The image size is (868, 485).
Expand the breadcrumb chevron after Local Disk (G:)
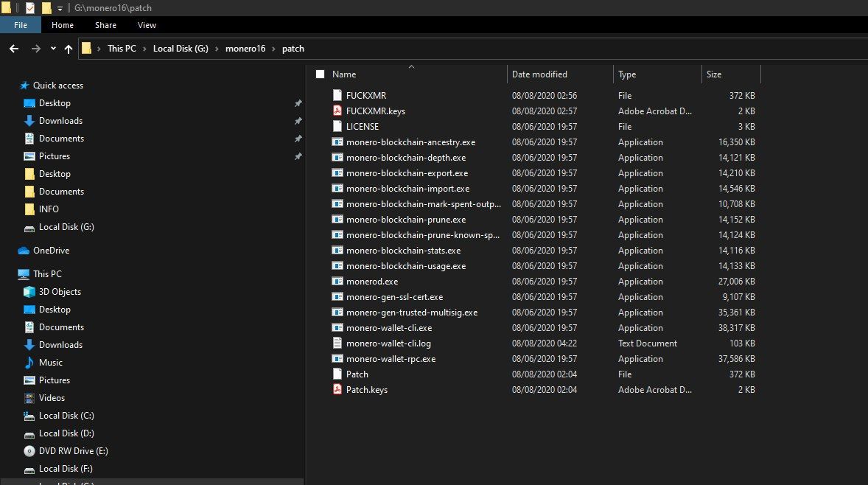(x=217, y=49)
